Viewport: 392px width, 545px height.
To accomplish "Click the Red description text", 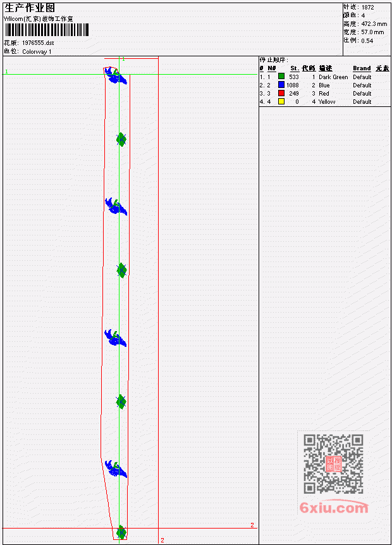I will click(x=324, y=93).
